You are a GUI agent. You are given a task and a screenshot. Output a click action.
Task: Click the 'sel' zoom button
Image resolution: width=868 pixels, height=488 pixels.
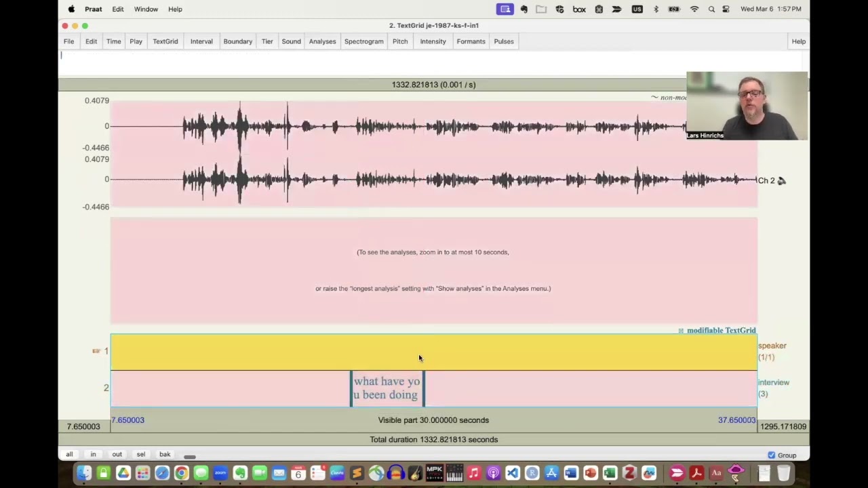[140, 454]
